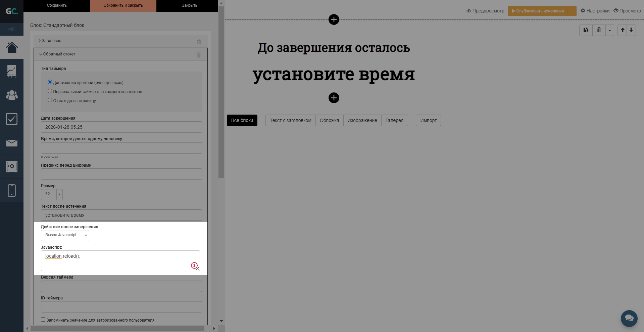The width and height of the screenshot is (644, 332).
Task: Open the analytics chart icon in sidebar
Action: click(x=12, y=71)
